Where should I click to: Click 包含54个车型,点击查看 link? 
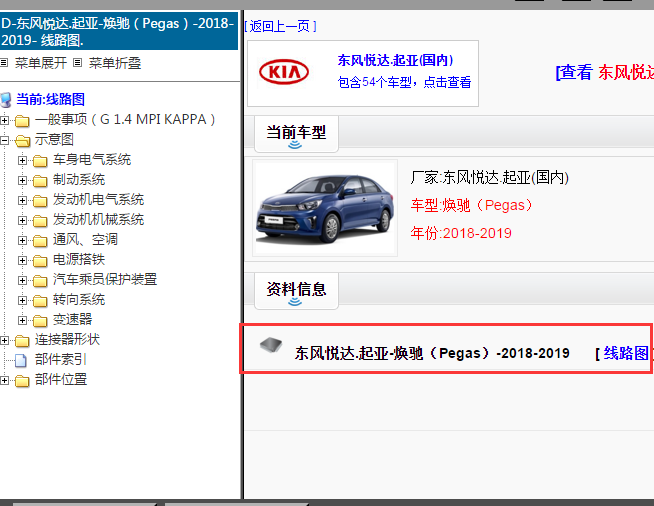(x=404, y=82)
